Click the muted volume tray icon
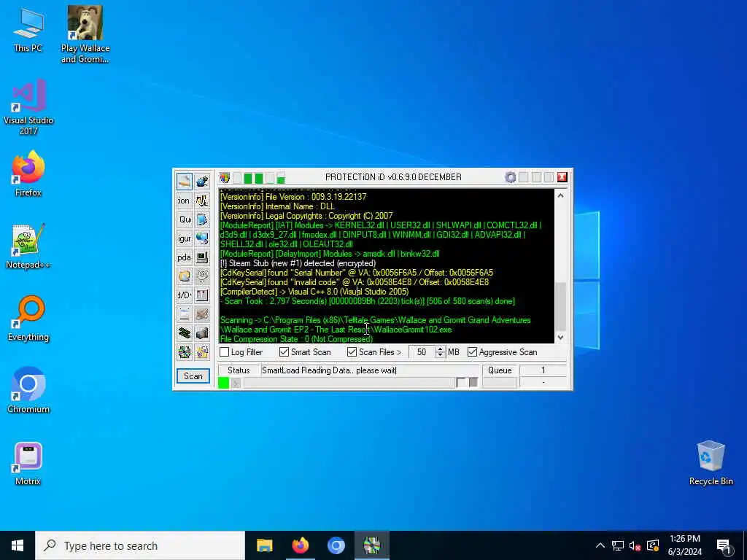This screenshot has width=747, height=560. point(635,545)
